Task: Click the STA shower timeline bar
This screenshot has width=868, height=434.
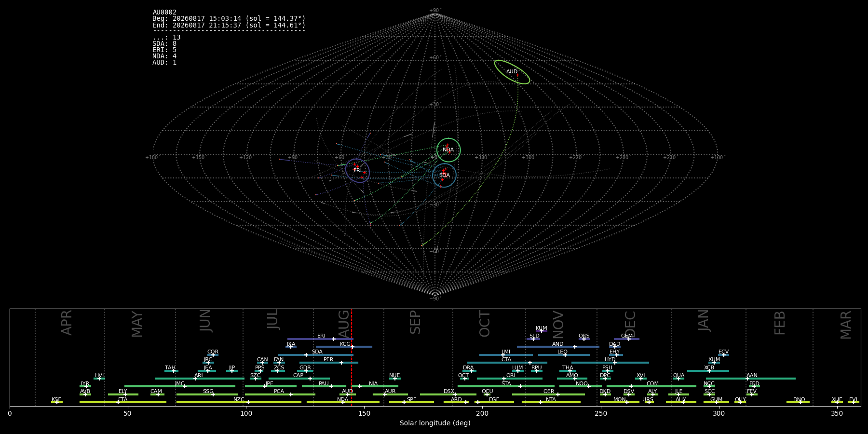Action: coord(506,386)
